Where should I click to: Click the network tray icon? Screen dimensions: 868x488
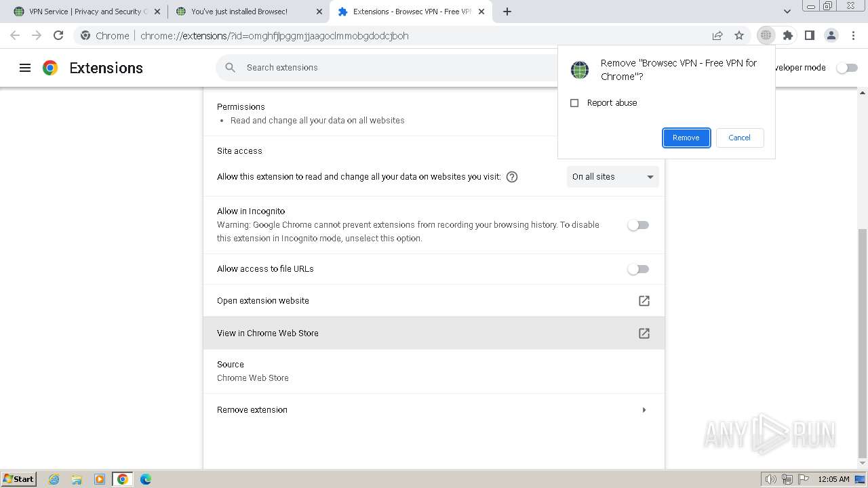click(x=787, y=479)
